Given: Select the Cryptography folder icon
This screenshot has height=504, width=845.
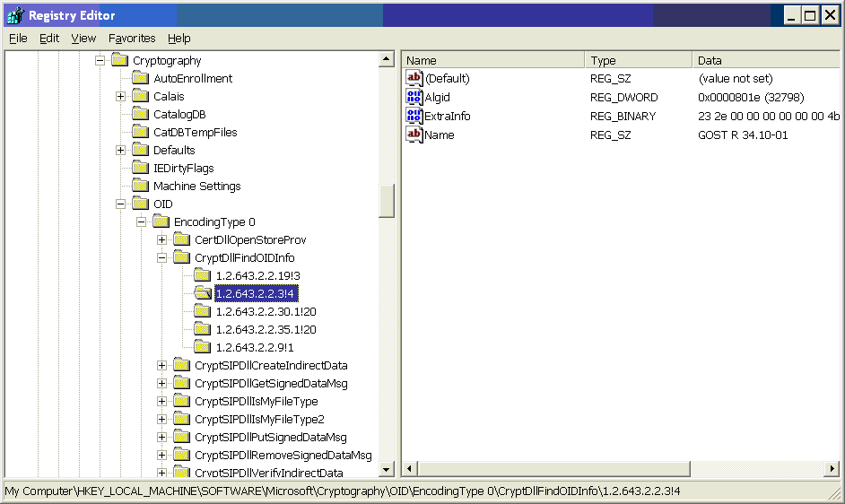Looking at the screenshot, I should (119, 60).
